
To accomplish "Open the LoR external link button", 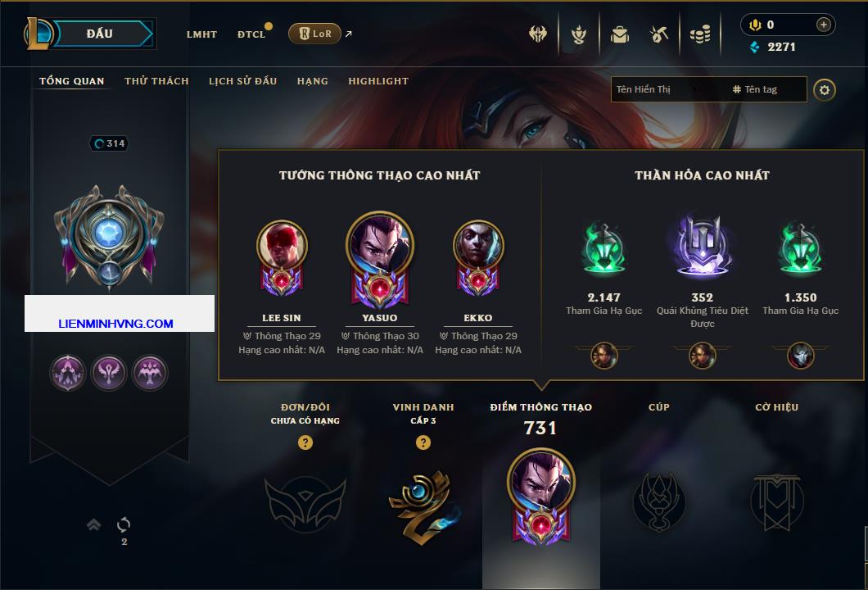I will click(314, 34).
